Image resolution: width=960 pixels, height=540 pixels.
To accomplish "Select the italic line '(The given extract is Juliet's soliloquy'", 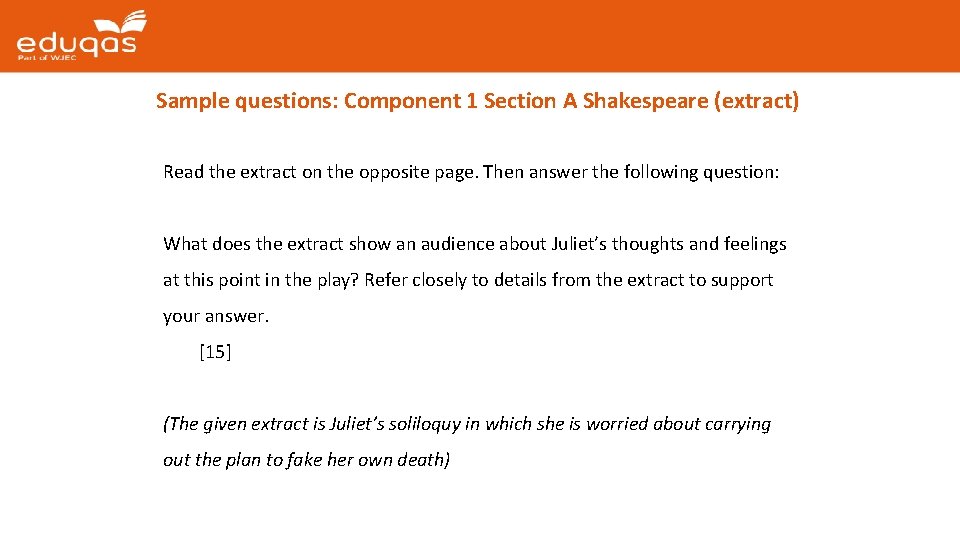I will click(467, 424).
